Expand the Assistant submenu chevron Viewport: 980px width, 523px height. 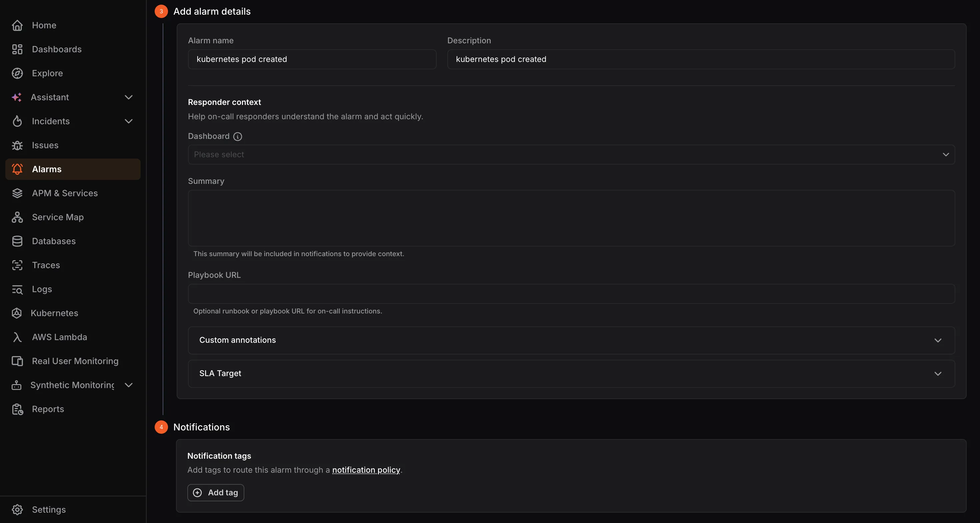(x=129, y=97)
